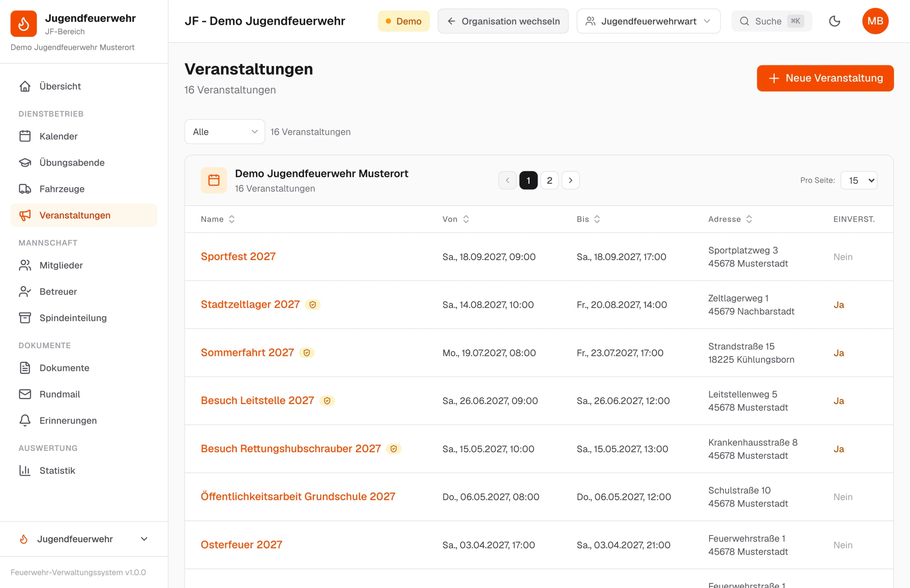The width and height of the screenshot is (910, 588).
Task: Click Neue Veranstaltung button
Action: coord(825,78)
